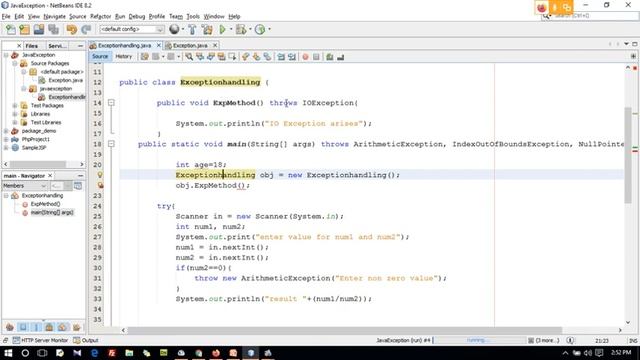This screenshot has width=640, height=360.
Task: Click the running progress bar in status bar
Action: [478, 340]
